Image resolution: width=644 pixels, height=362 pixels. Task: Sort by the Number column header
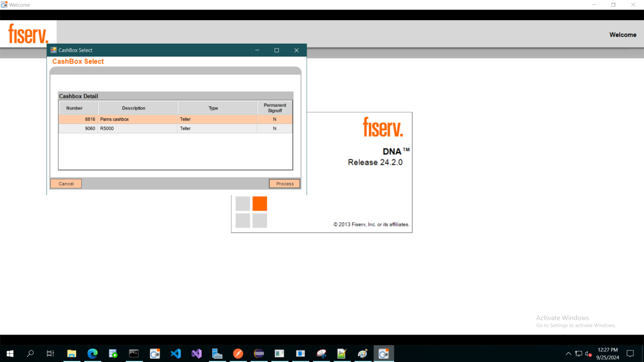pos(79,108)
